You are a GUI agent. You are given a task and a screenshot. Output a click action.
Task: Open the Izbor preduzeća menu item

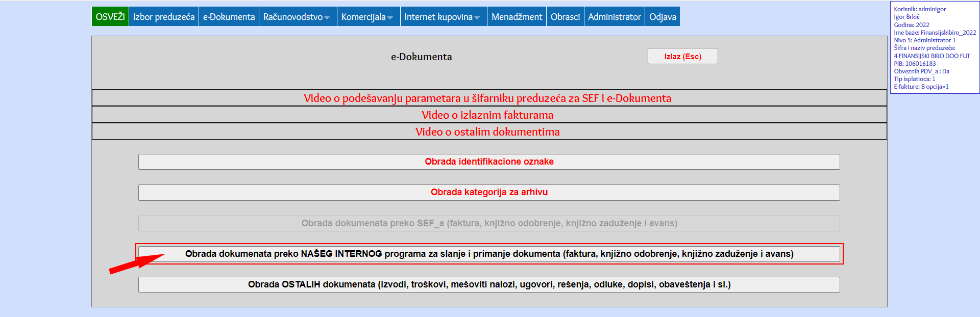(x=164, y=16)
